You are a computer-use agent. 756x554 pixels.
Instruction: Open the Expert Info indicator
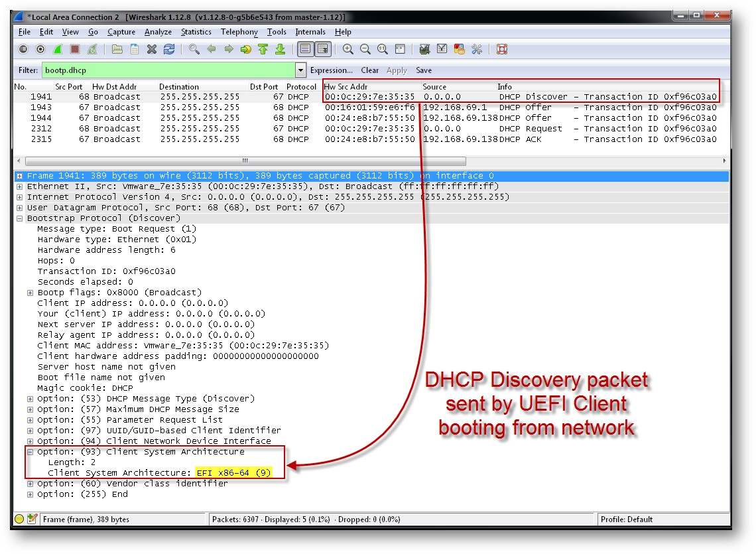(19, 519)
